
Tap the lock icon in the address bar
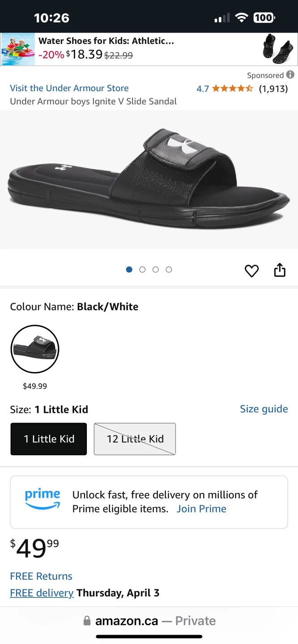click(x=87, y=621)
